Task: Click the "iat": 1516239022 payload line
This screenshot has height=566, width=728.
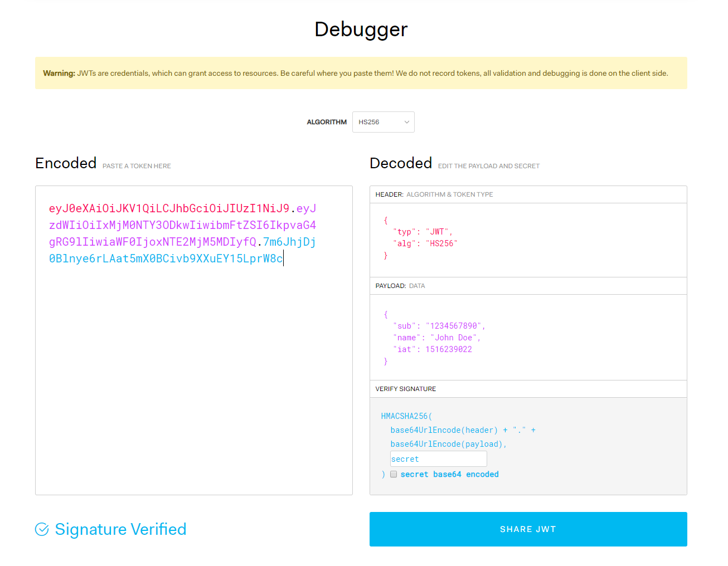Action: click(433, 349)
